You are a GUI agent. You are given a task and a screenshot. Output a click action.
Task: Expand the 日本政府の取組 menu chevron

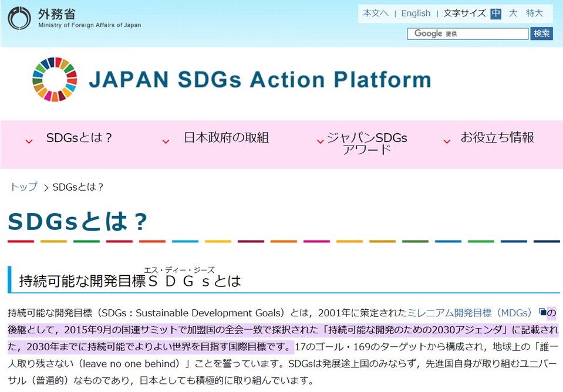tap(166, 141)
